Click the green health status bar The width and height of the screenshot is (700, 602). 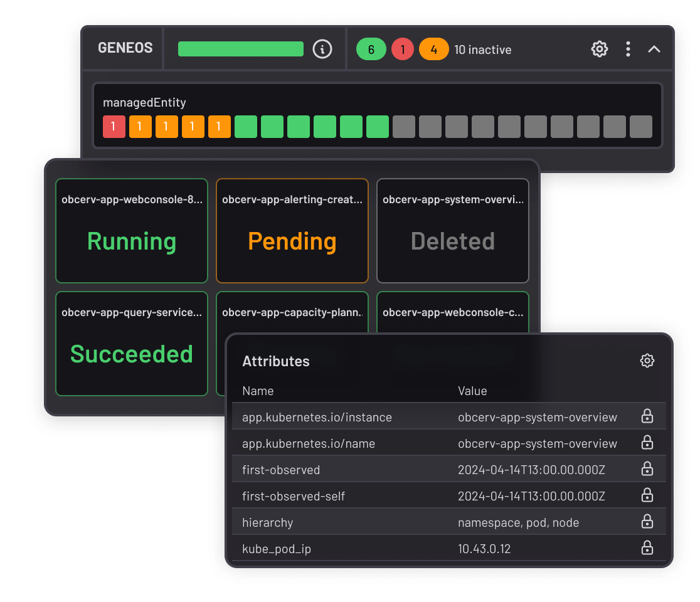tap(240, 49)
